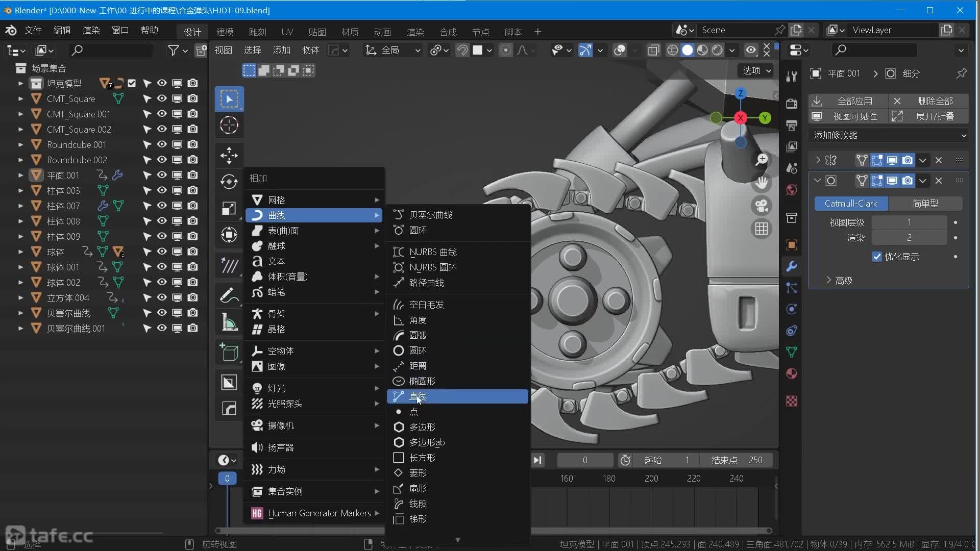The width and height of the screenshot is (980, 551).
Task: Hide CMT_Square object with eye icon
Action: pos(162,98)
